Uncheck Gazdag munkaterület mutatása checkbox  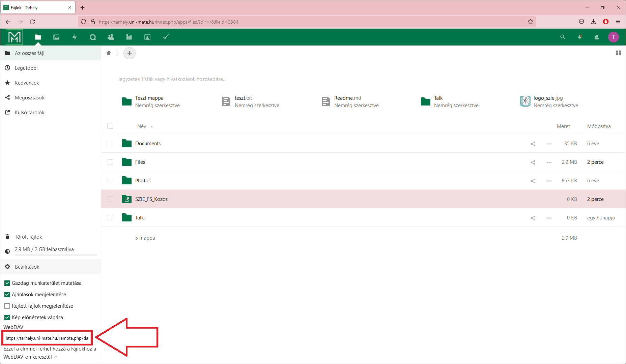point(7,283)
